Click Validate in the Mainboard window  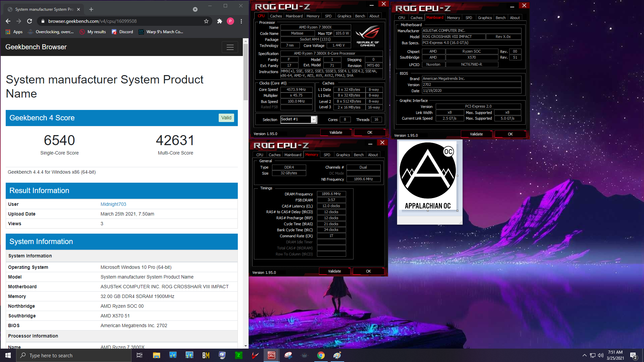pos(476,134)
